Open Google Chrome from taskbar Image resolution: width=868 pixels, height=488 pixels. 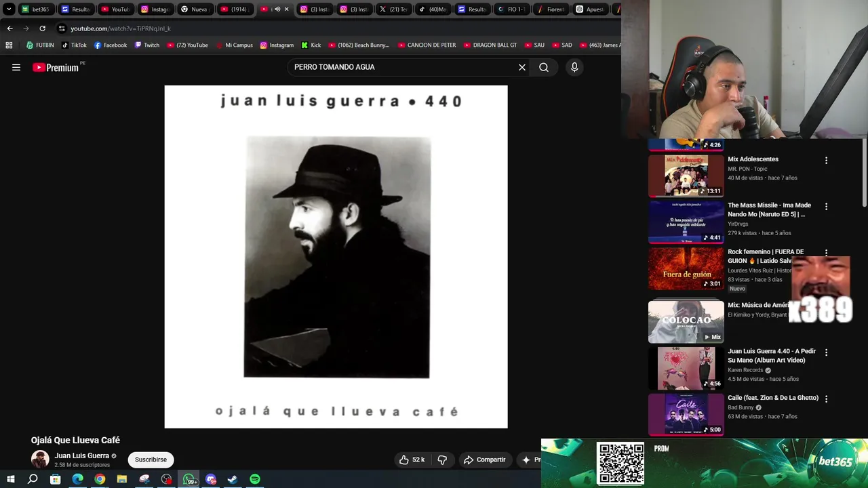(100, 479)
